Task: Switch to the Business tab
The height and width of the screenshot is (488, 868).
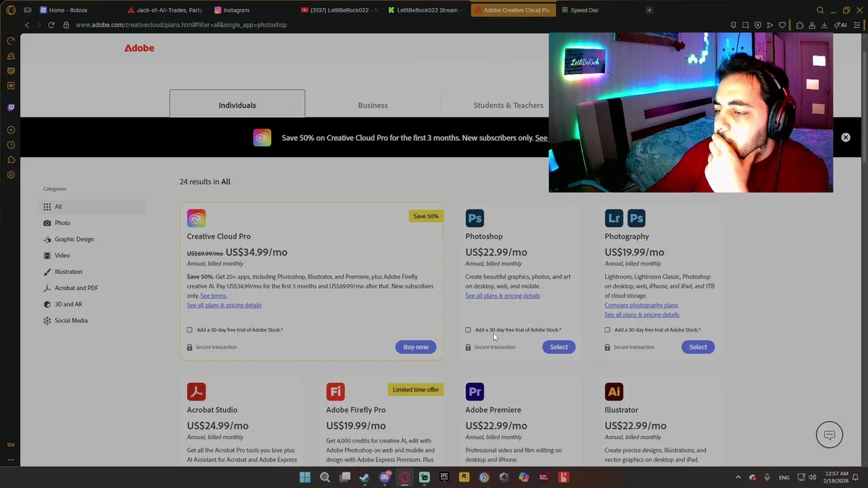Action: tap(373, 105)
